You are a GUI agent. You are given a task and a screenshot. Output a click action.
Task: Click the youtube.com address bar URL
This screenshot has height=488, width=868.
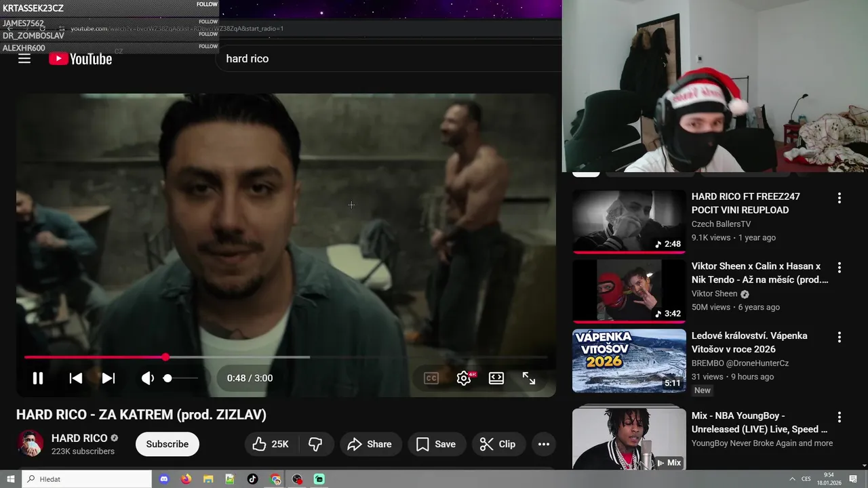pyautogui.click(x=177, y=28)
